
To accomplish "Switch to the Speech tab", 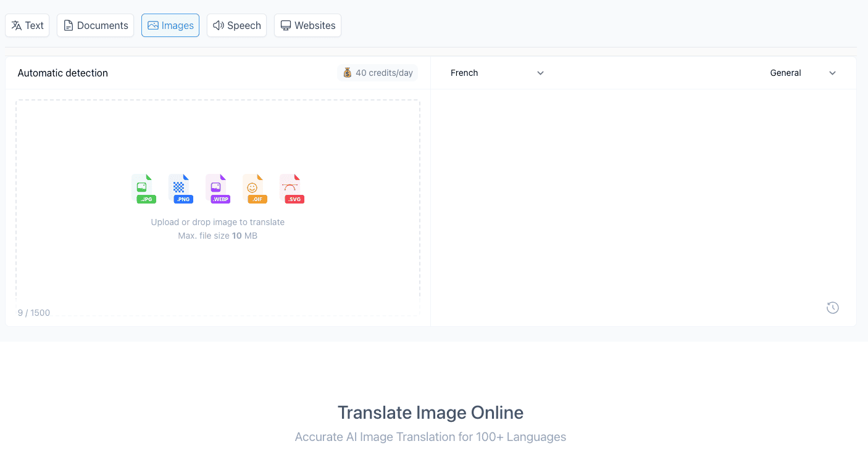I will (x=236, y=25).
